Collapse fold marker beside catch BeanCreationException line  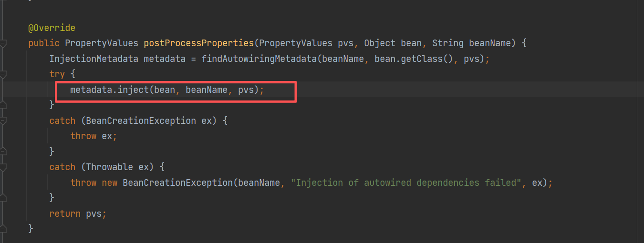coord(3,121)
